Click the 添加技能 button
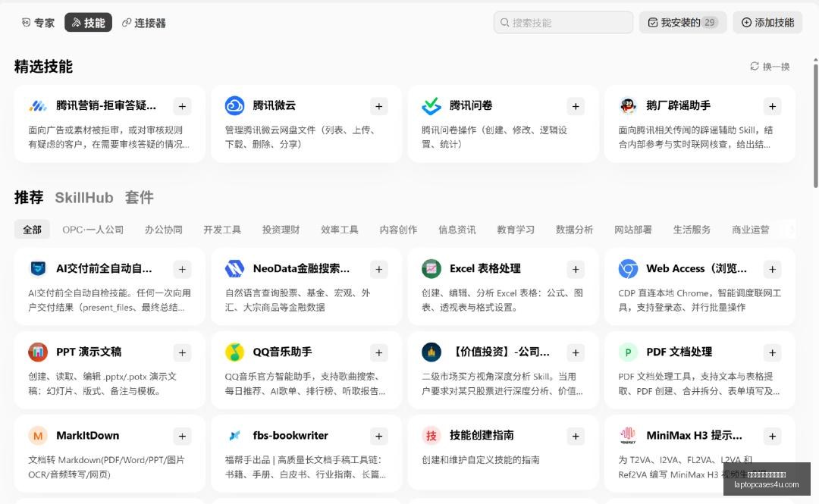This screenshot has width=819, height=504. tap(767, 23)
